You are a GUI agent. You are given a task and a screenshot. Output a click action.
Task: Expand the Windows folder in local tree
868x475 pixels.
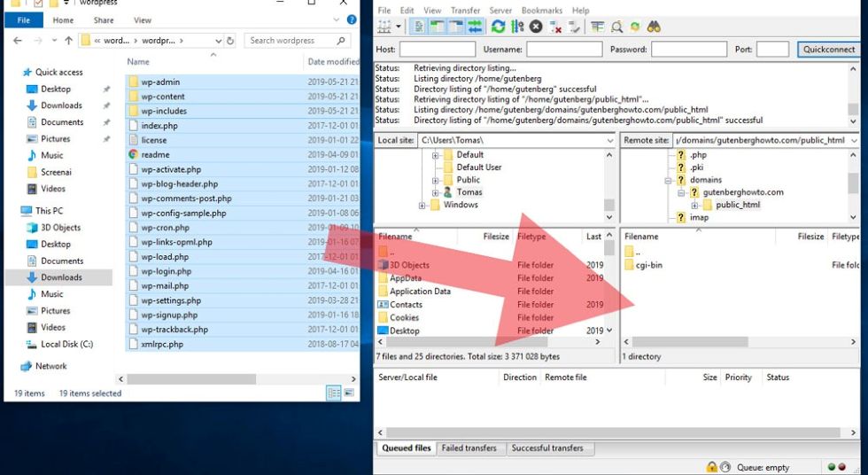tap(422, 206)
